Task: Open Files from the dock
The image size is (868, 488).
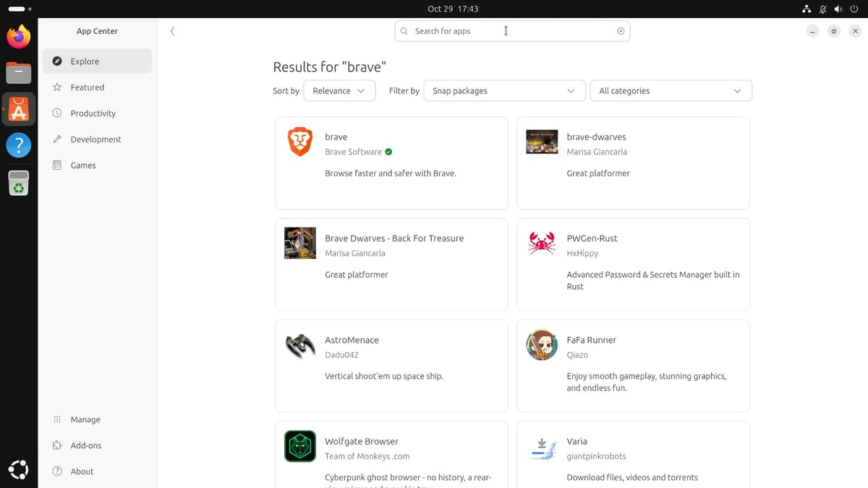Action: (19, 73)
